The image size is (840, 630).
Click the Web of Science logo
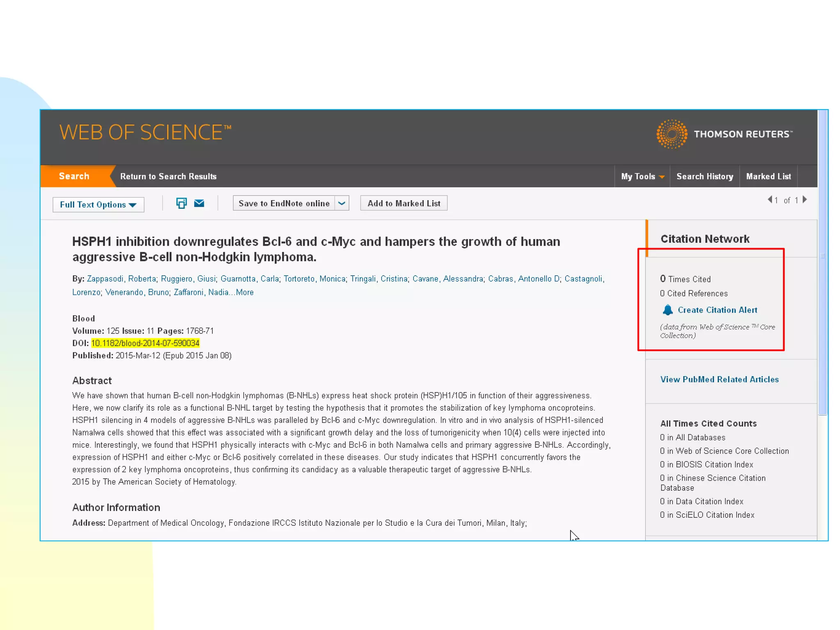click(145, 132)
